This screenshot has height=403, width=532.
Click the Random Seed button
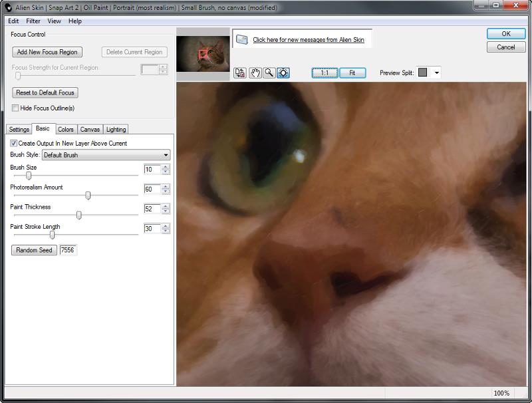(x=34, y=250)
